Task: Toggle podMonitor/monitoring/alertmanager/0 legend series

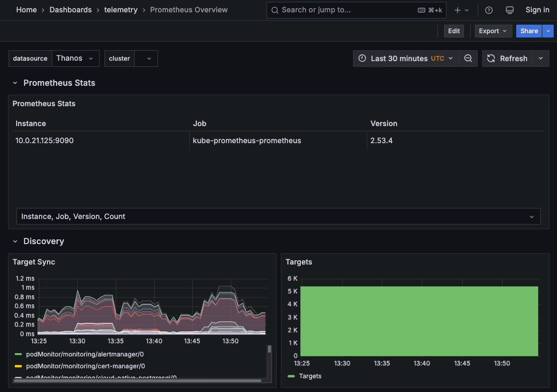Action: (85, 355)
